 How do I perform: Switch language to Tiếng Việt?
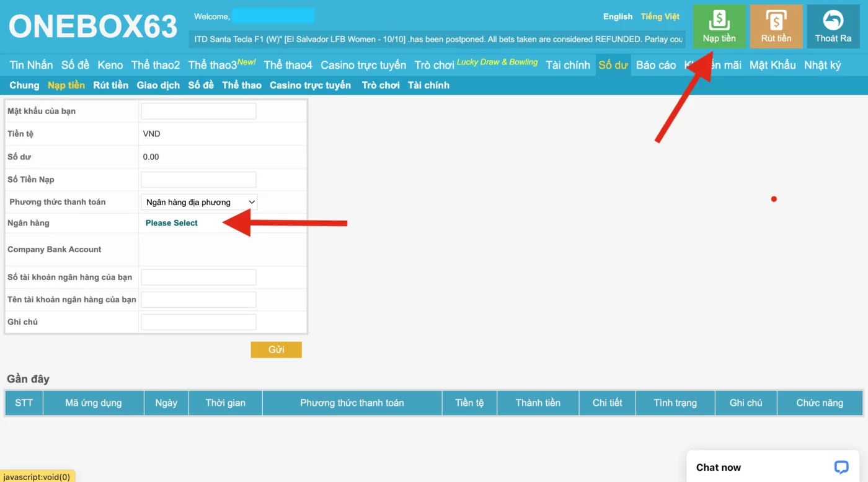coord(660,17)
